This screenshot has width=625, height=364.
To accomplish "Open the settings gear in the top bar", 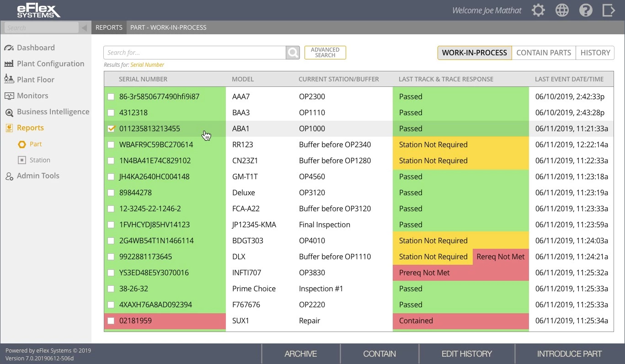I will 538,10.
